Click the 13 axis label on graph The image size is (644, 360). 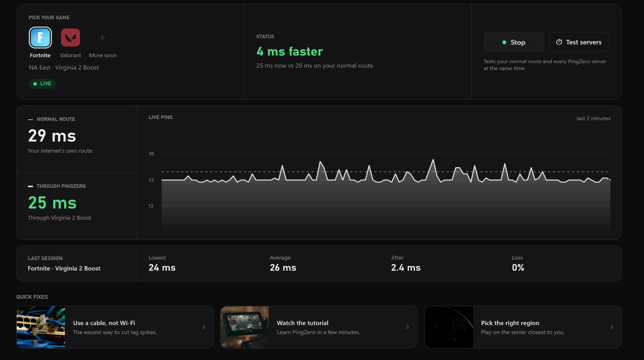click(151, 206)
